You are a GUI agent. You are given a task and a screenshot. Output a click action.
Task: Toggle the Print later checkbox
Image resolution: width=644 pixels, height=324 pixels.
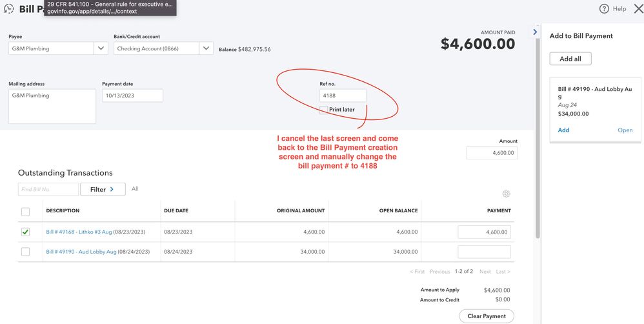tap(324, 110)
